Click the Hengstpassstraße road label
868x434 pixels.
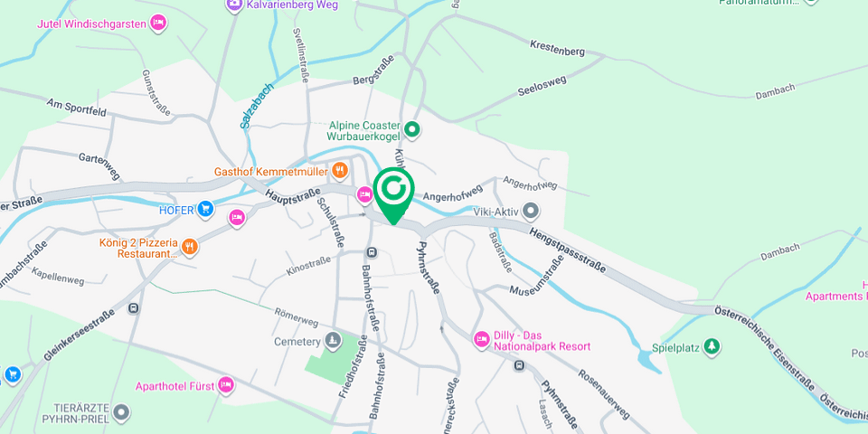[568, 250]
